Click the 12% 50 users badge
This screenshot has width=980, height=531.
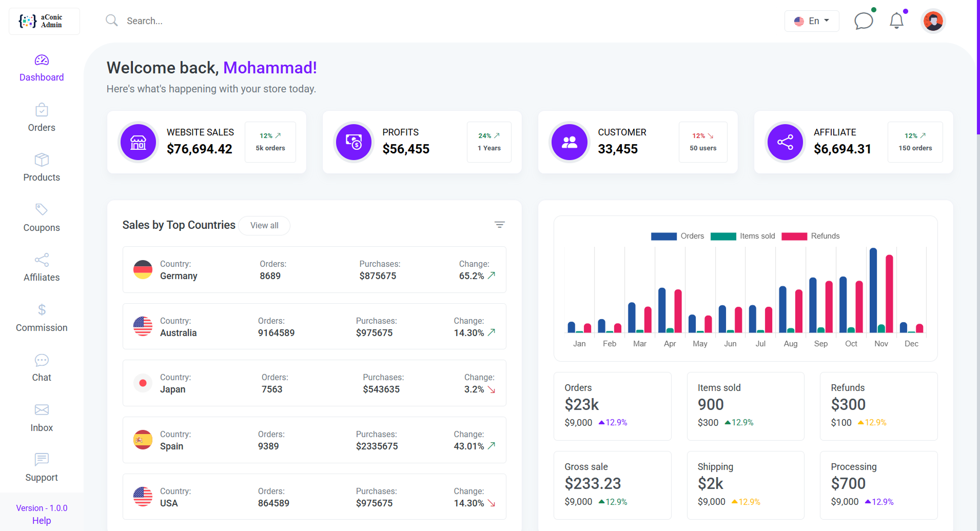[703, 142]
